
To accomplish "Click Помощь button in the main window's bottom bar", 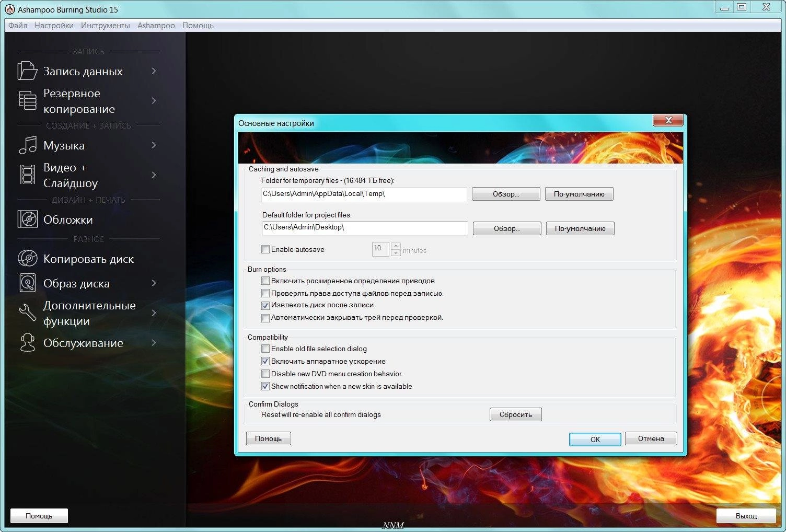I will tap(39, 516).
